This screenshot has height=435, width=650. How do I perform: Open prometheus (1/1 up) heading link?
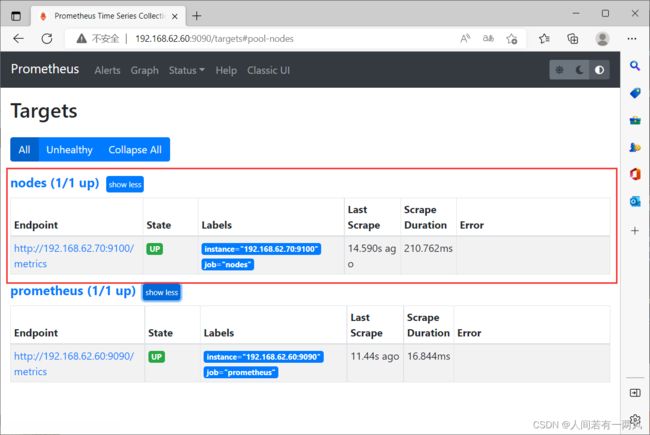(x=73, y=291)
